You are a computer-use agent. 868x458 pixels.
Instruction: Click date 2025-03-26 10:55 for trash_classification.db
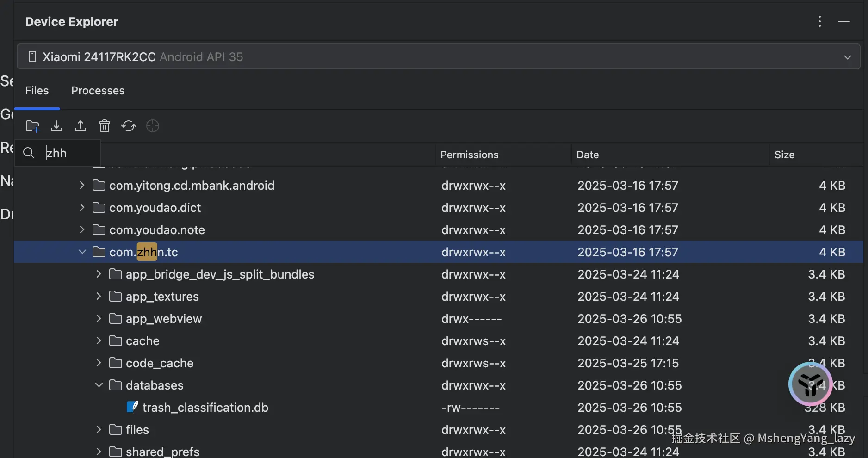pos(630,408)
